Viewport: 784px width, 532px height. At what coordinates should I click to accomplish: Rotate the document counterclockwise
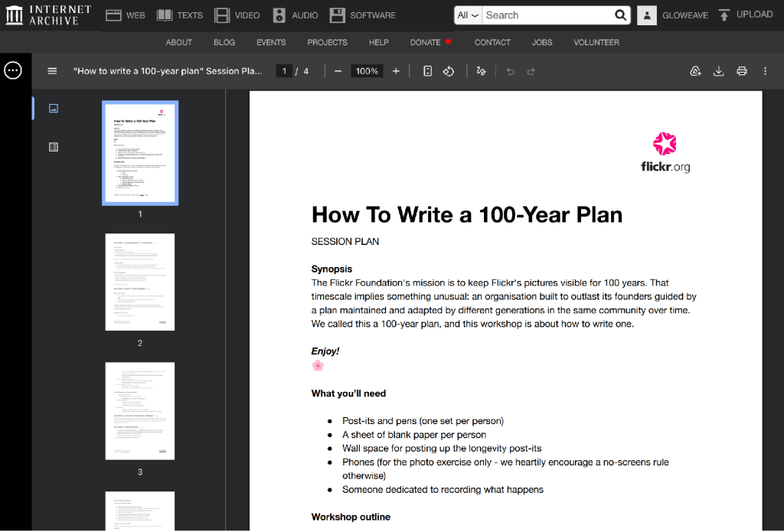point(449,71)
